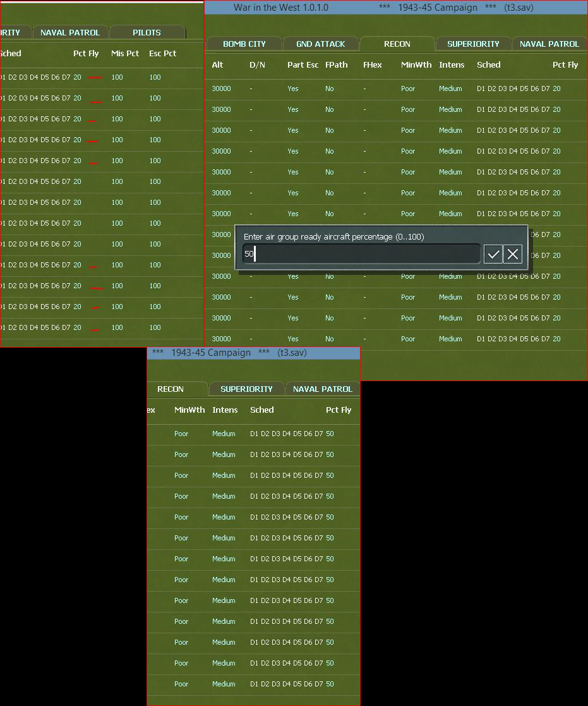
Task: Click Pct Fly header in the War in the West window
Action: click(565, 65)
